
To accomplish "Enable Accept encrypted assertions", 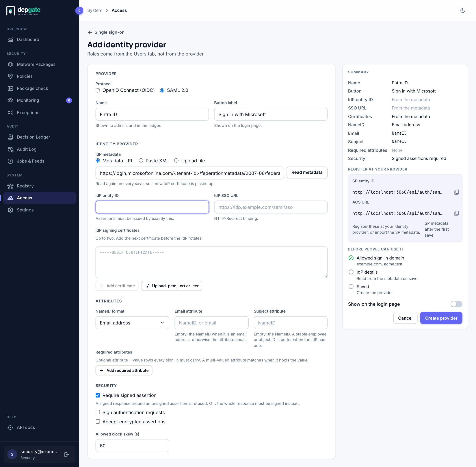I will [98, 422].
